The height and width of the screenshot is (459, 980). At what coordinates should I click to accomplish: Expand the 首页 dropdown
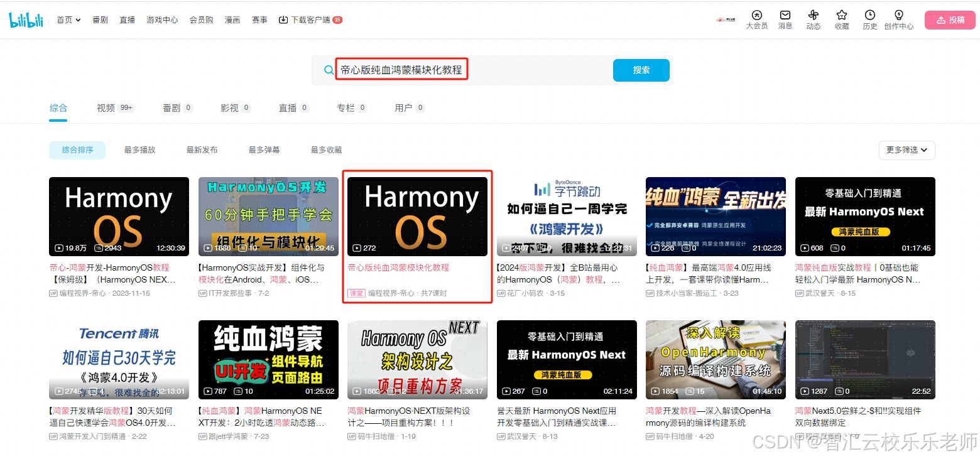(x=68, y=20)
